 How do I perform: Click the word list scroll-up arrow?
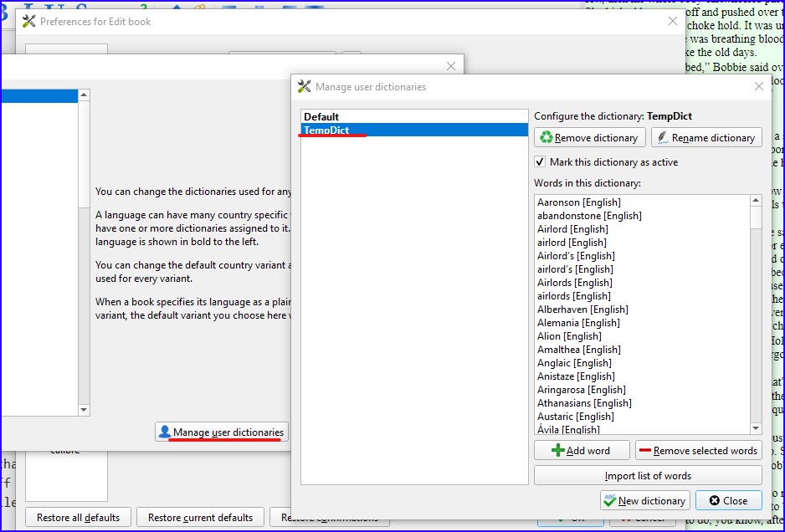click(x=756, y=201)
